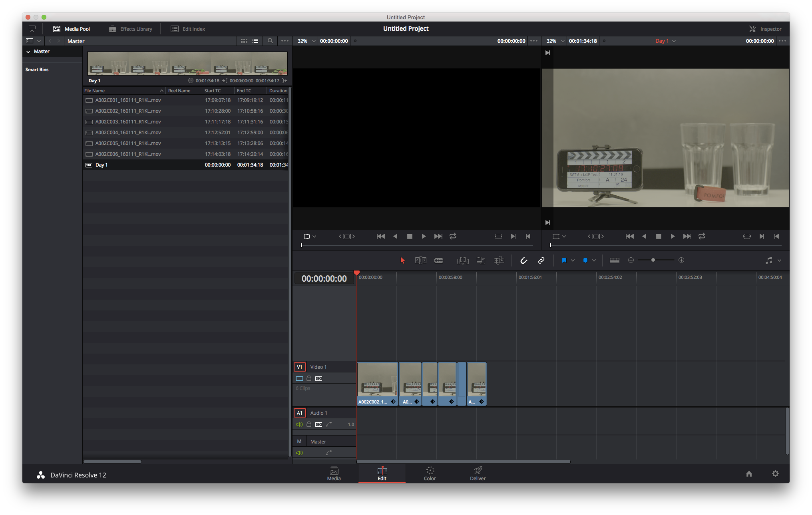Play timeline viewer in reverse
Screen dimensions: 812x515
click(x=644, y=237)
